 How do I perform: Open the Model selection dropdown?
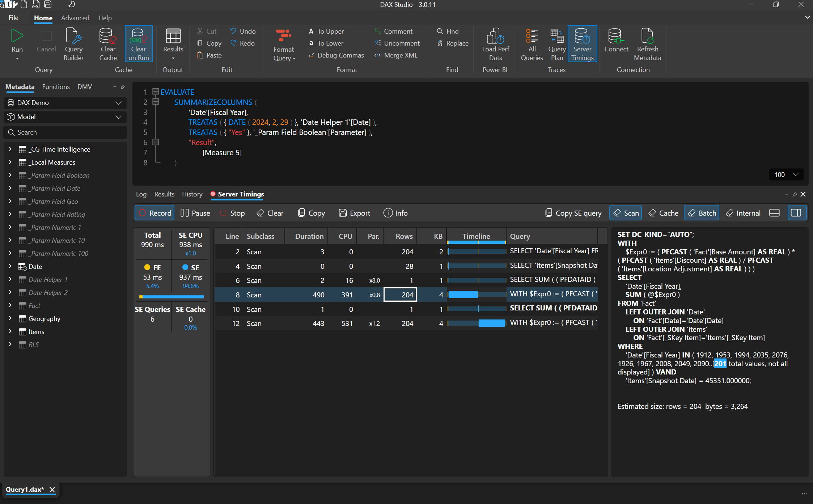[x=65, y=117]
